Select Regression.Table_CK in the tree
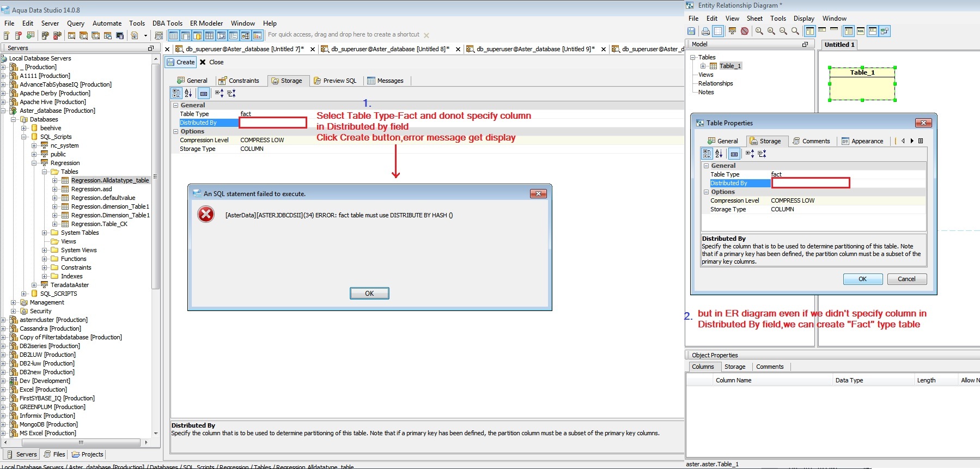This screenshot has height=469, width=980. coord(99,224)
